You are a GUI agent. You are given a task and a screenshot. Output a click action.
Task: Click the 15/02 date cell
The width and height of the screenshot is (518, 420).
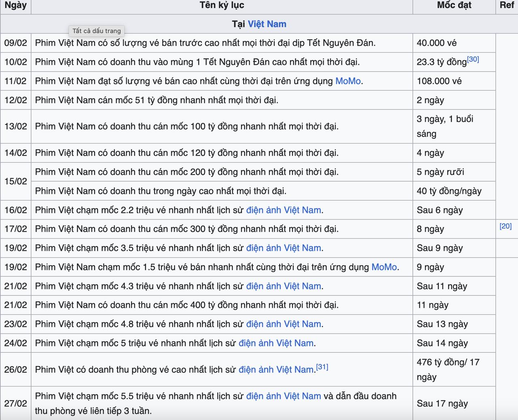[16, 181]
